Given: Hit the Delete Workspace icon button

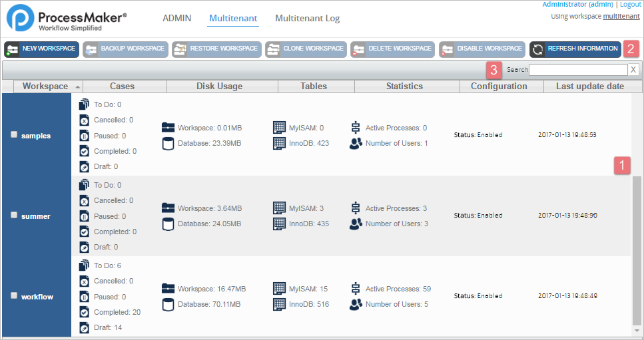Looking at the screenshot, I should 359,49.
